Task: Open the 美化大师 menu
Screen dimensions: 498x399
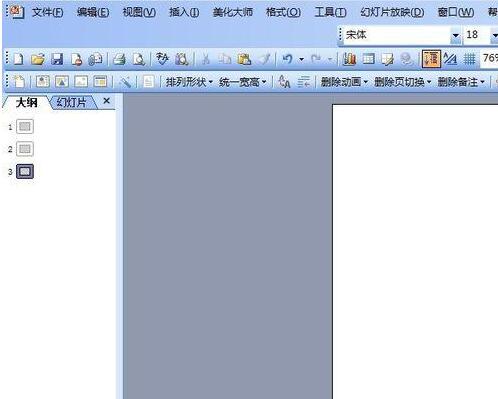Action: [x=233, y=12]
